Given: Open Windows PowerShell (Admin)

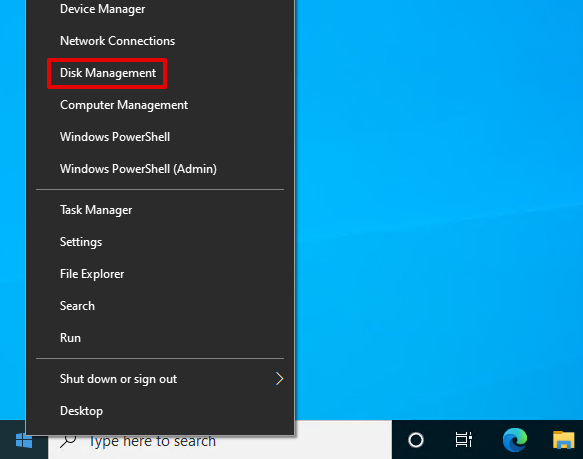Looking at the screenshot, I should coord(160,169).
